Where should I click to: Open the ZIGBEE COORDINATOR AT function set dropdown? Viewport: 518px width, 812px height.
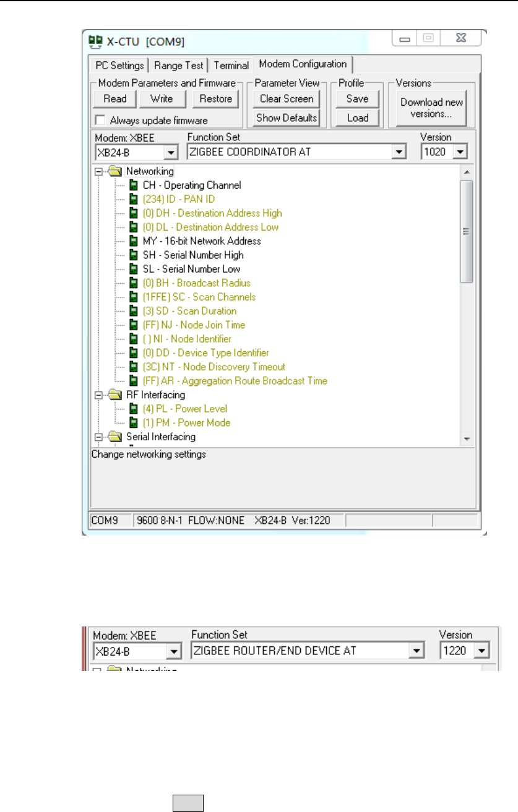click(x=399, y=152)
